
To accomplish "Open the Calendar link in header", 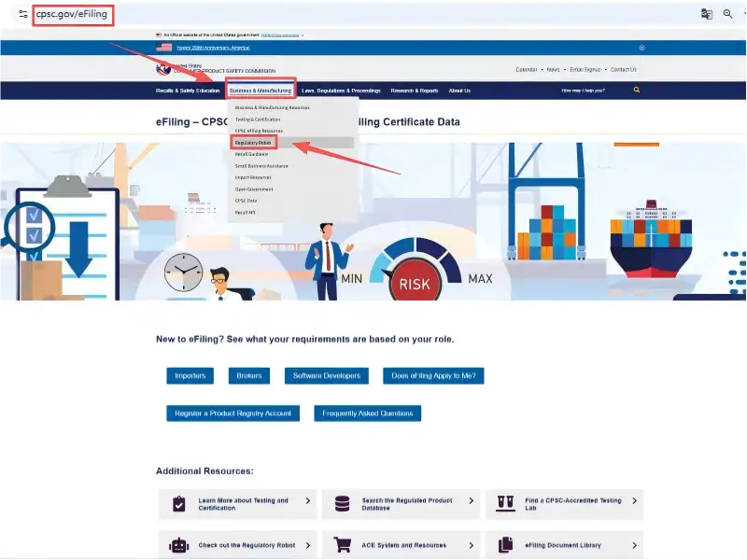I will pos(527,69).
